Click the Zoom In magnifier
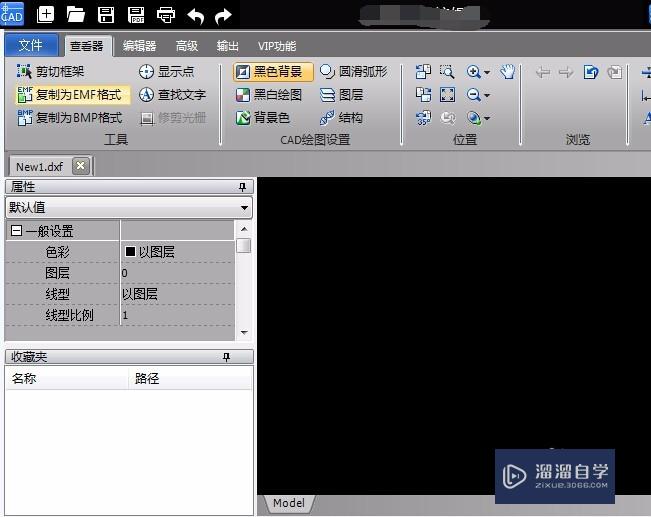The width and height of the screenshot is (651, 517). point(473,71)
